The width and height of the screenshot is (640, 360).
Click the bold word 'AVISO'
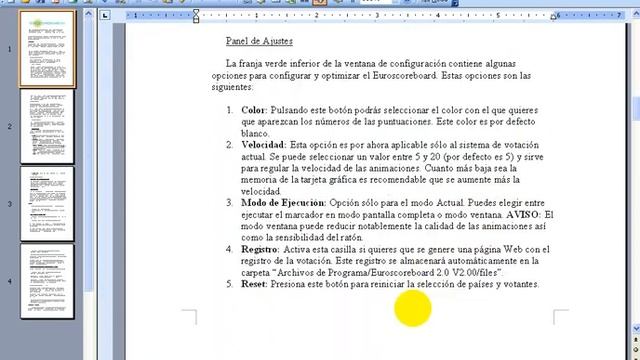pyautogui.click(x=523, y=215)
